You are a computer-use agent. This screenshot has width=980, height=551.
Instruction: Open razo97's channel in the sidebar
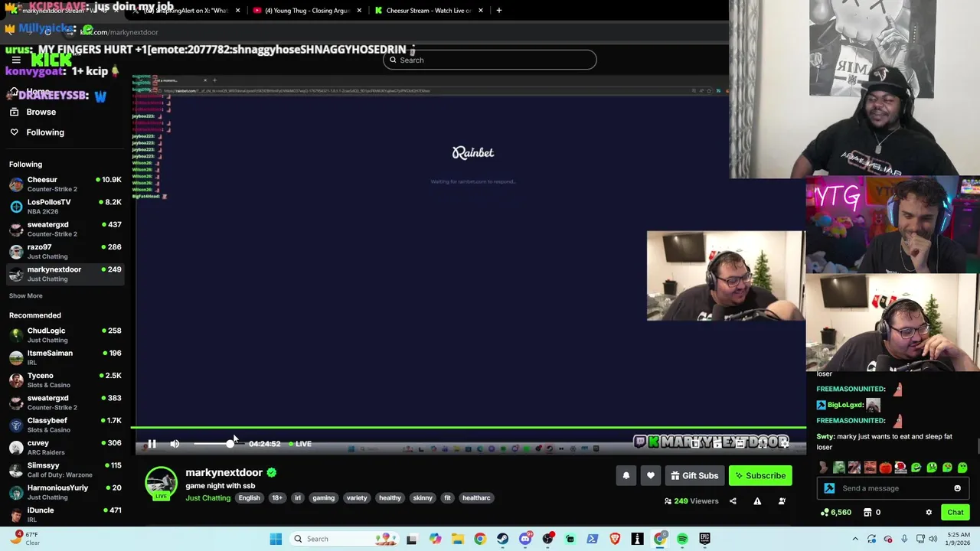[x=65, y=252]
